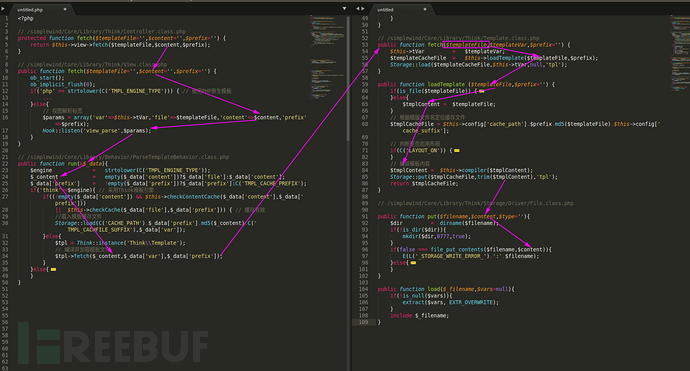
Task: Click the boxed $templateFile parameter on line 53
Action: tap(466, 45)
